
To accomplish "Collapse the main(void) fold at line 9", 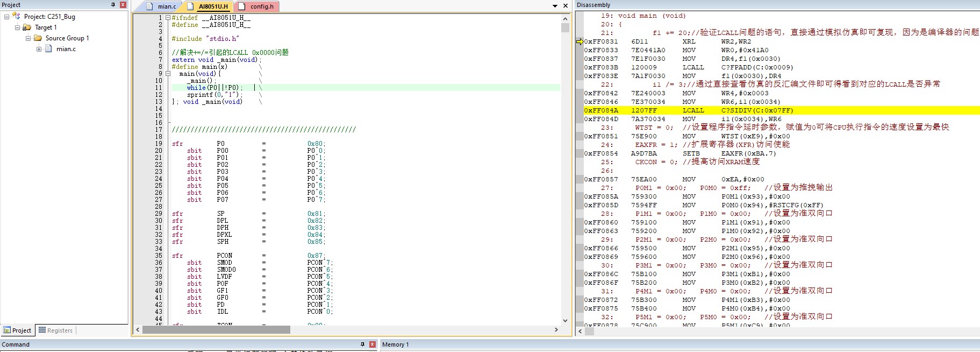I will click(168, 74).
